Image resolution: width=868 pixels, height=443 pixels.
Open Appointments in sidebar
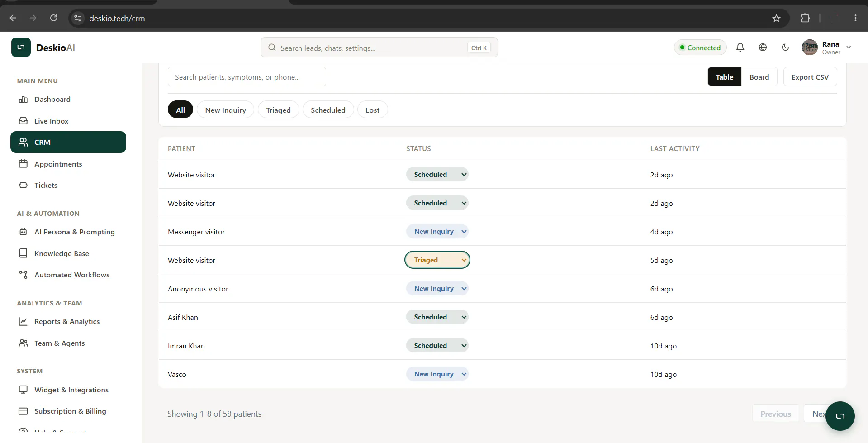68,164
